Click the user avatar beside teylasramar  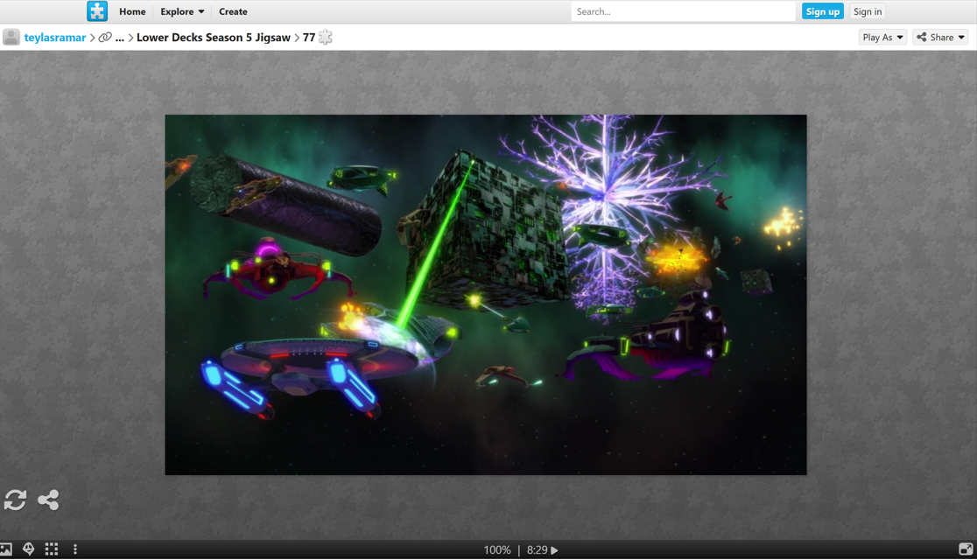pos(11,38)
